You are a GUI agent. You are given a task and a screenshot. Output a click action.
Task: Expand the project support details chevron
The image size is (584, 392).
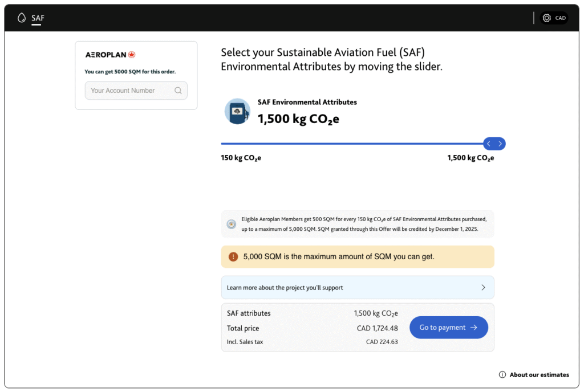click(483, 287)
